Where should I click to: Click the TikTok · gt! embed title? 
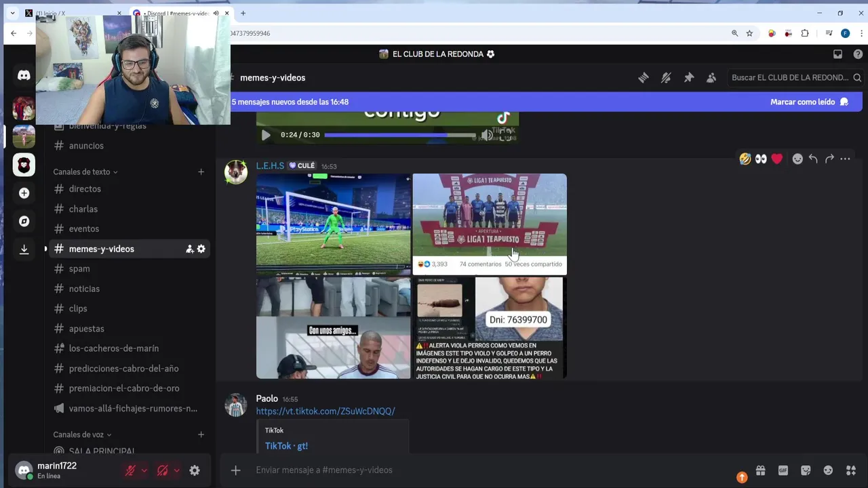(x=286, y=446)
